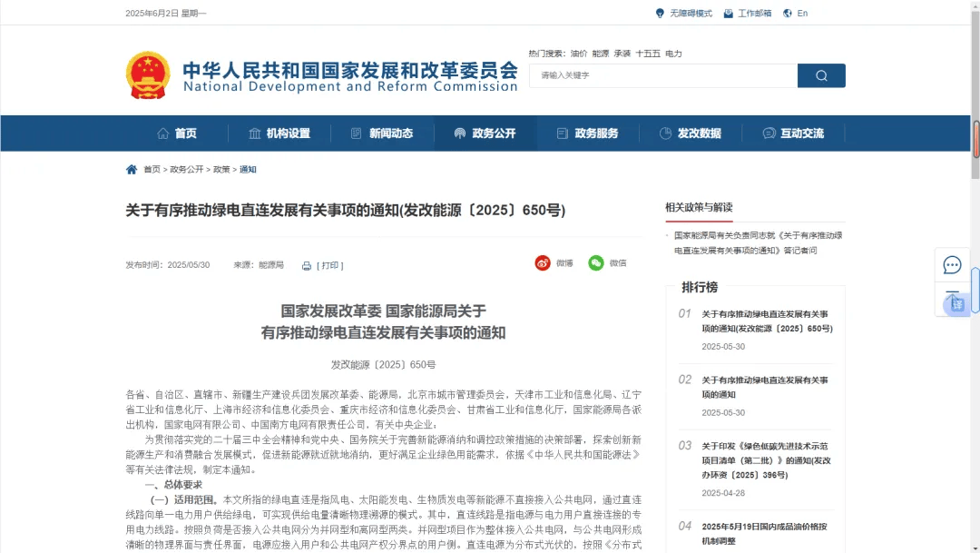Click the accessibility mode lightbulb icon
This screenshot has width=980, height=553.
(660, 13)
